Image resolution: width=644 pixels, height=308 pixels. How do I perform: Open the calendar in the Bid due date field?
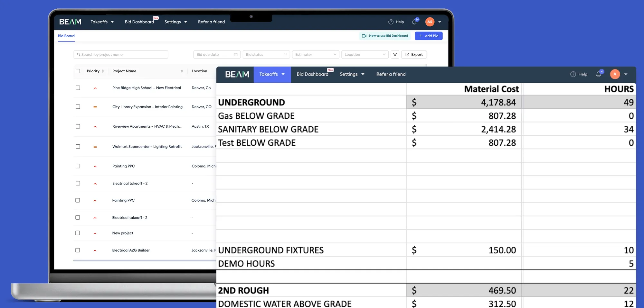235,54
